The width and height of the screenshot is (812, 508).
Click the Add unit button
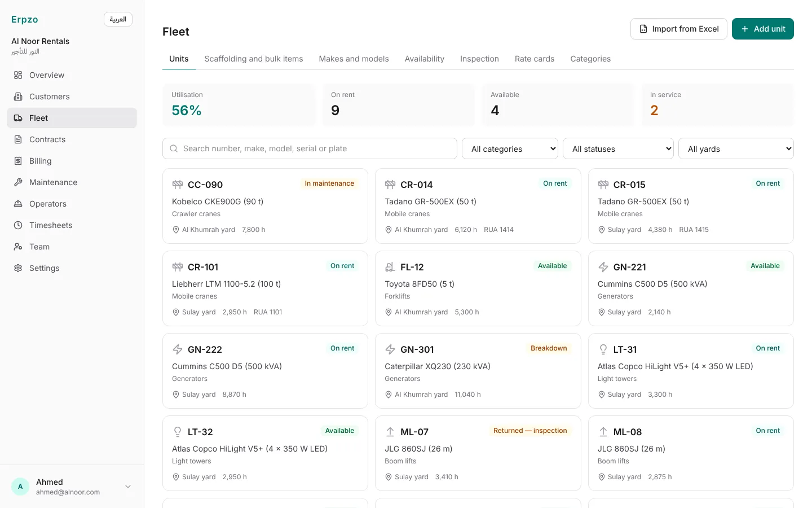(762, 29)
